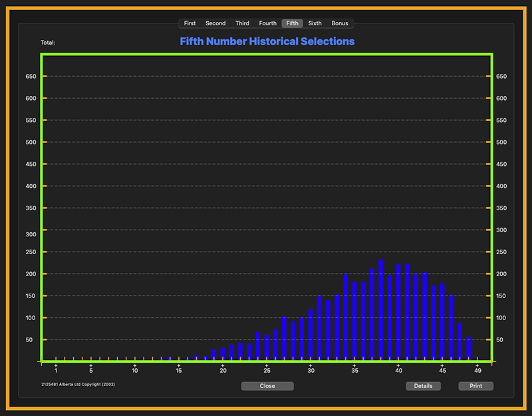
Task: Click the bar for number 45
Action: point(442,321)
